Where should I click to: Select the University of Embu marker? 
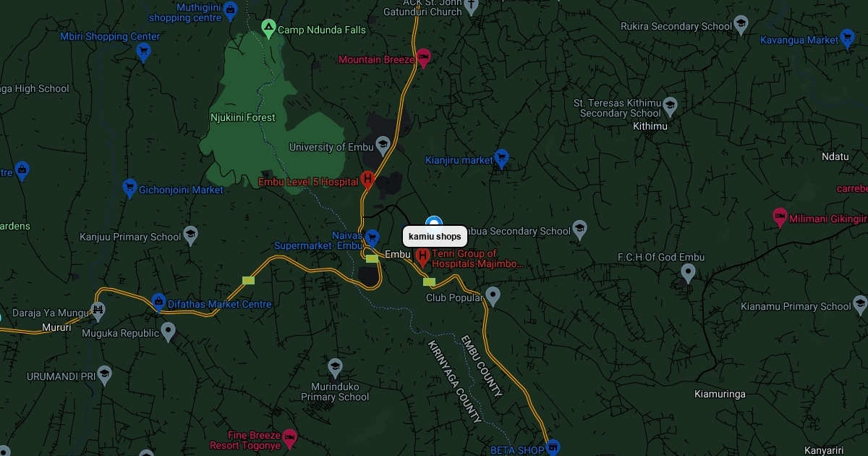point(383,145)
